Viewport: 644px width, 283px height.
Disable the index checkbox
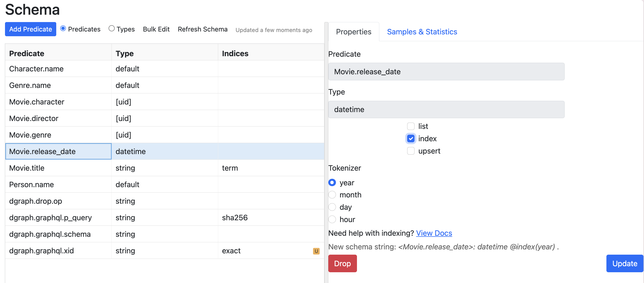coord(410,139)
